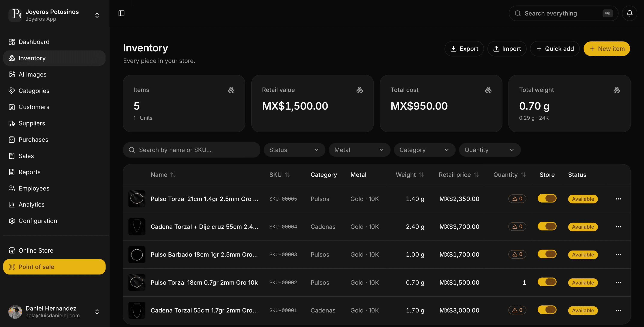Open the Quantity filter dropdown

[x=490, y=150]
